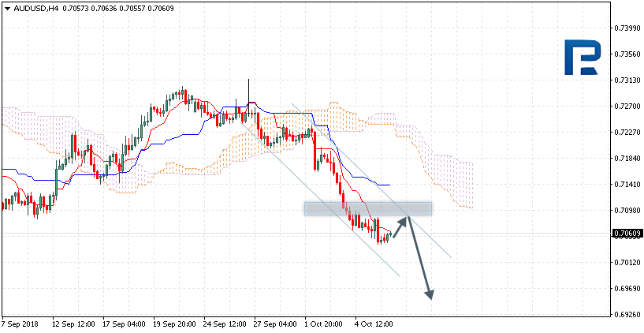This screenshot has height=333, width=644.
Task: Click the current price tag 0.70609
Action: tap(627, 234)
